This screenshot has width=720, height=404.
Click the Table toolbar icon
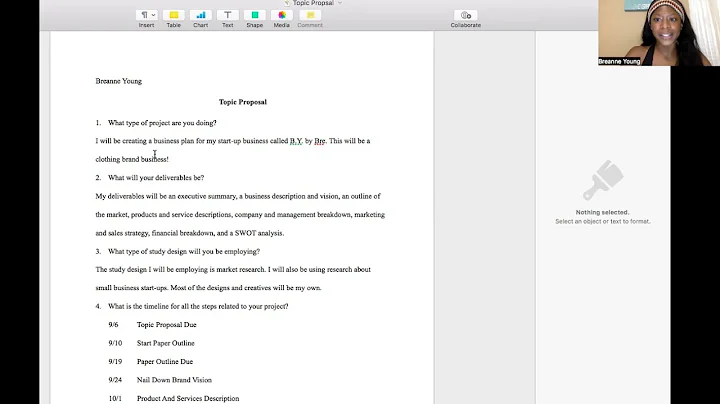pos(174,15)
